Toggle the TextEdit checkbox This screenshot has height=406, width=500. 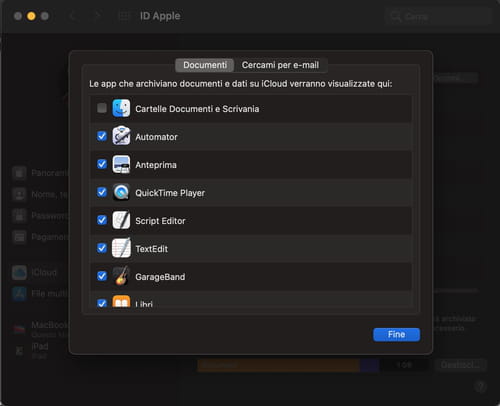(x=102, y=248)
